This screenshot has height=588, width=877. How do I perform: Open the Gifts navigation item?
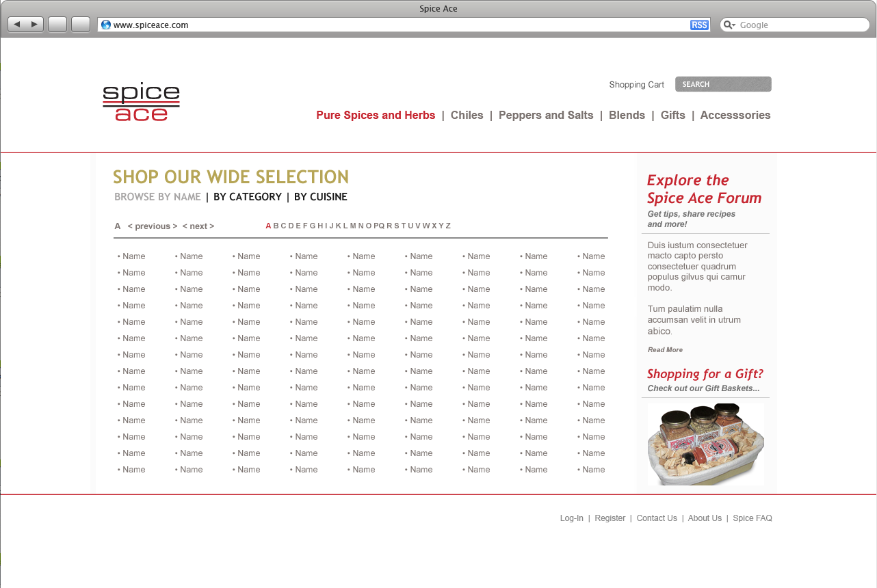tap(673, 115)
